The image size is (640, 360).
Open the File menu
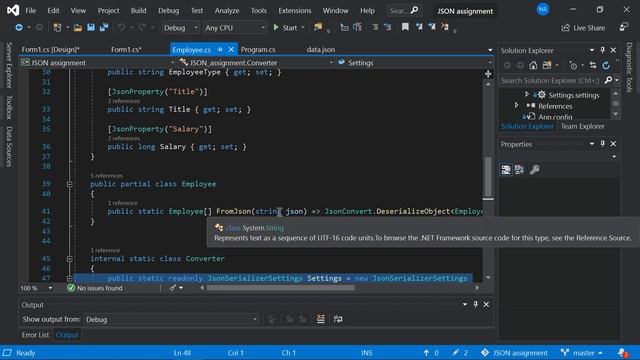coord(31,11)
